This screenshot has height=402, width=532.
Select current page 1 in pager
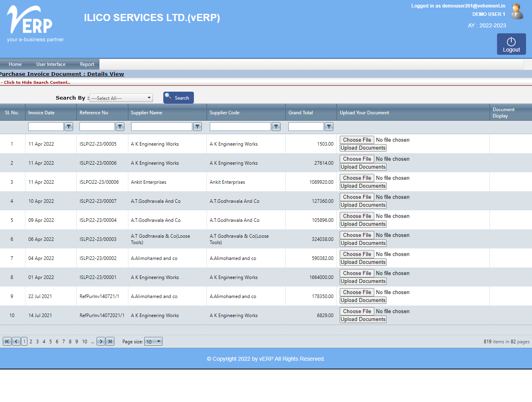pos(24,341)
